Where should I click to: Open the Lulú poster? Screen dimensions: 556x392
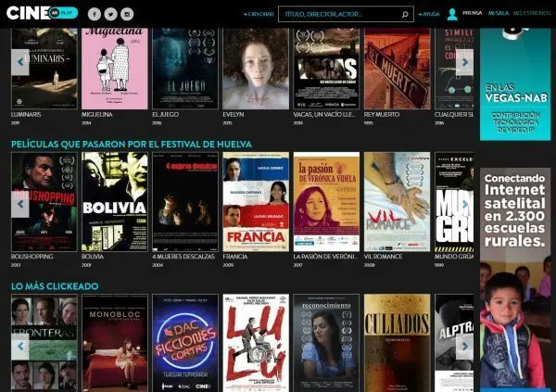click(256, 343)
